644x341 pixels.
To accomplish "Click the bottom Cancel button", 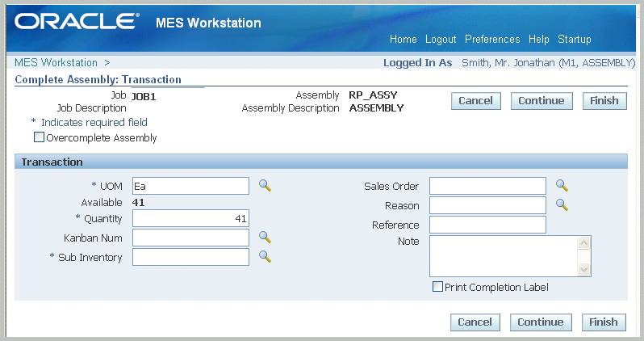I will click(x=475, y=322).
